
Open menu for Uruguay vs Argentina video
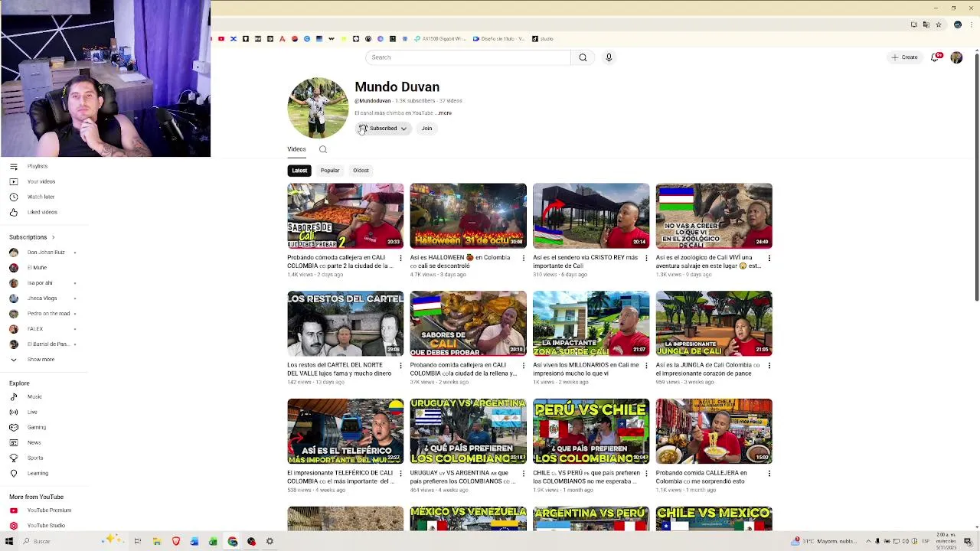click(524, 473)
